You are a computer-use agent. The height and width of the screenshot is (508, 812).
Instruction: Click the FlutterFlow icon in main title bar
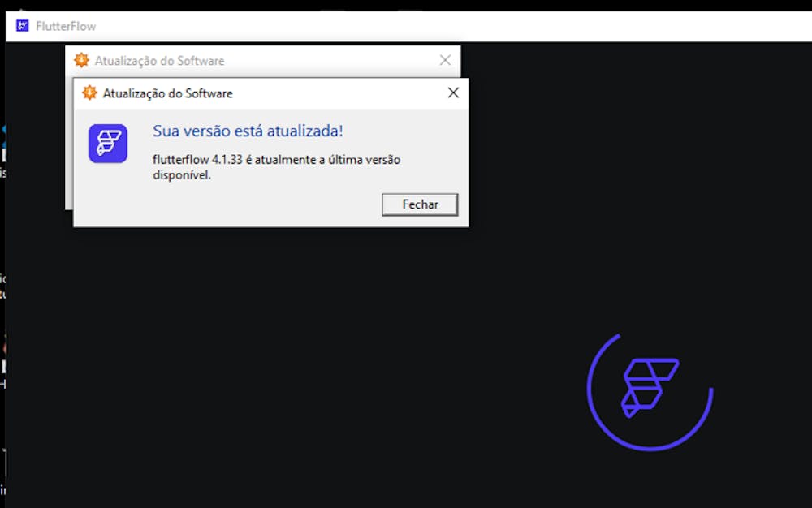22,25
